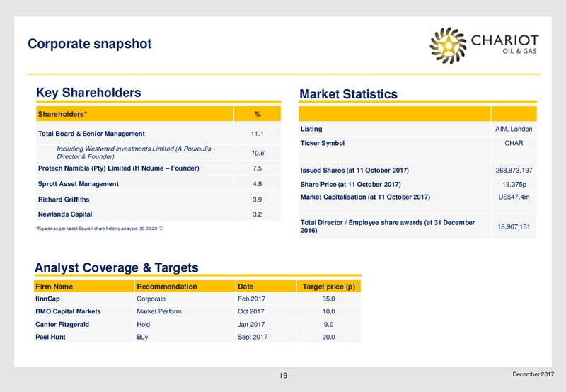This screenshot has width=566, height=392.
Task: Select the Ticker Symbol label
Action: tap(323, 143)
